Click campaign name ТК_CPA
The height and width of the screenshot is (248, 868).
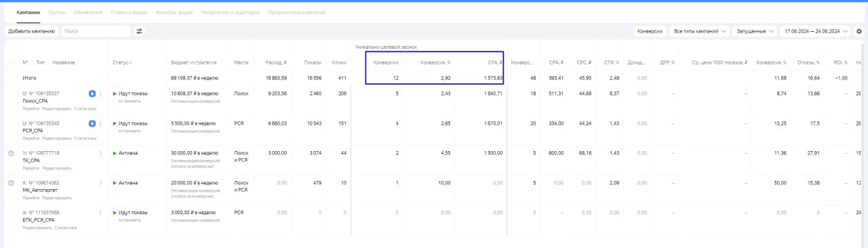32,161
